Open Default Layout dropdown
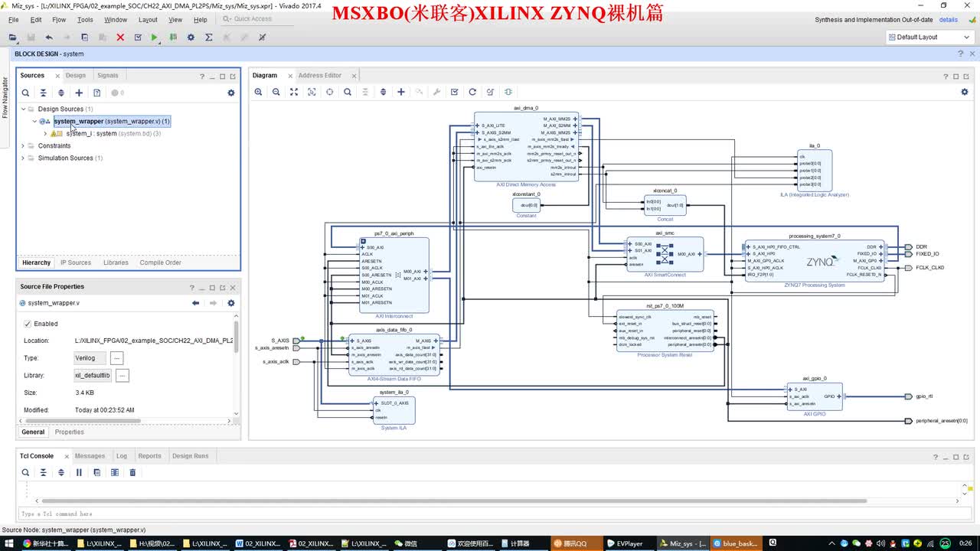The width and height of the screenshot is (980, 551). click(x=929, y=37)
